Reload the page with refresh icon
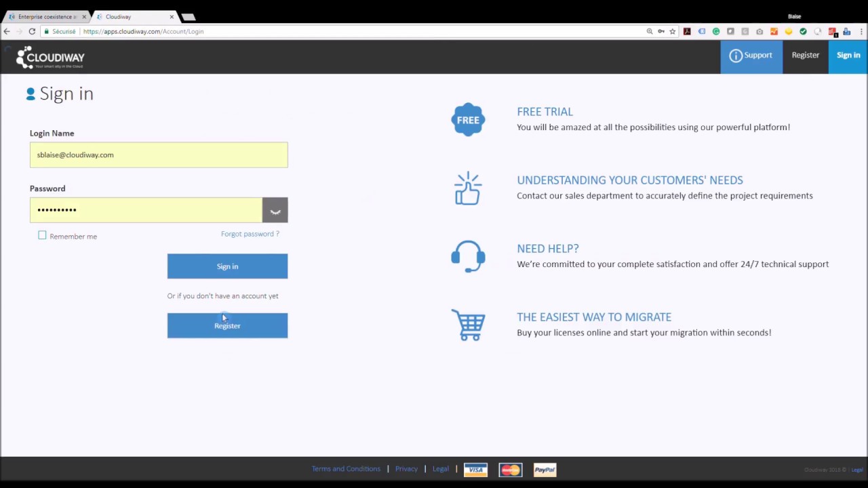Viewport: 868px width, 488px height. coord(32,31)
